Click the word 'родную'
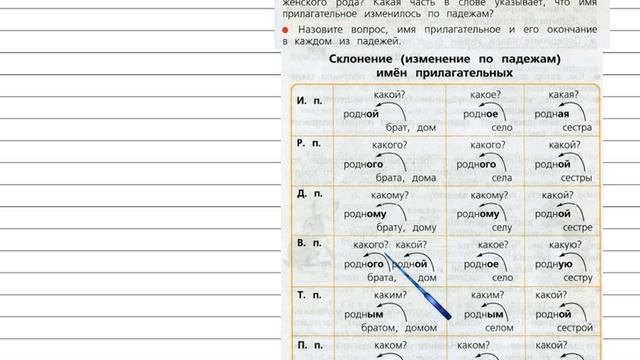 [x=553, y=264]
